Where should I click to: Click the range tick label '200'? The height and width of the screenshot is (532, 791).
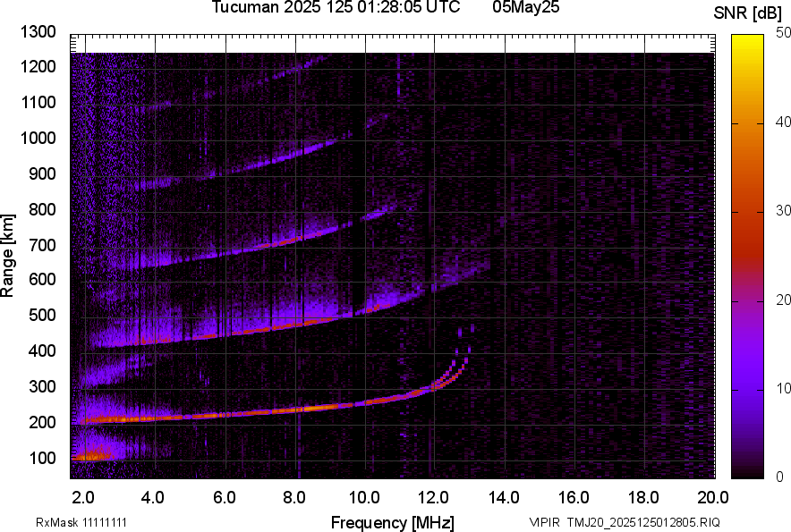coord(42,422)
